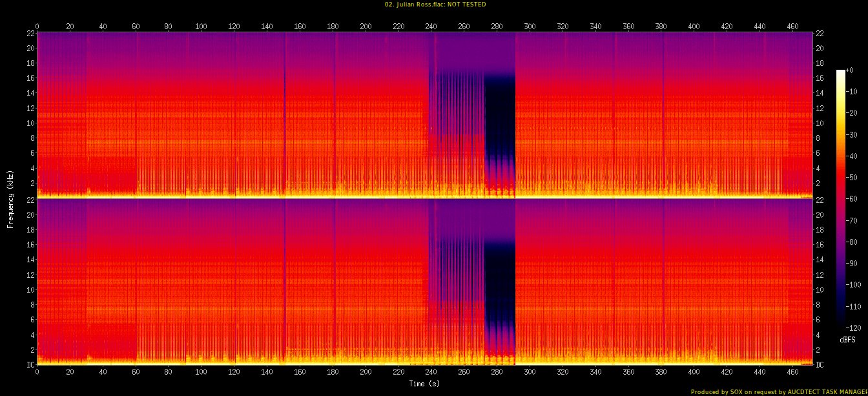Click '300' on the bottom time axis
Screen dimensions: 868x396
[530, 373]
